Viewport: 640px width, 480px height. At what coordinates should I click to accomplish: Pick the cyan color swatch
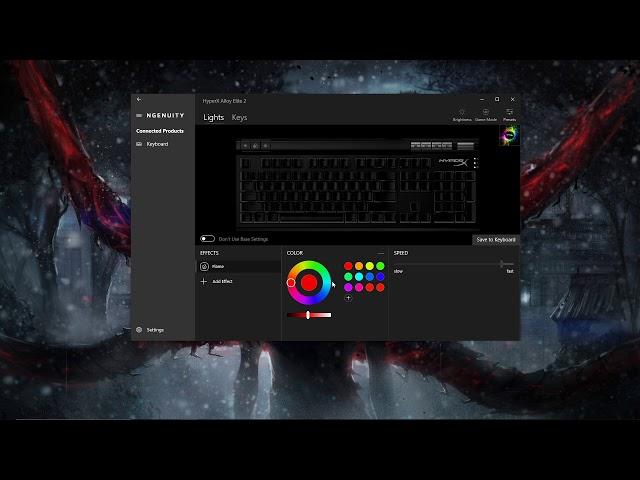pos(359,277)
